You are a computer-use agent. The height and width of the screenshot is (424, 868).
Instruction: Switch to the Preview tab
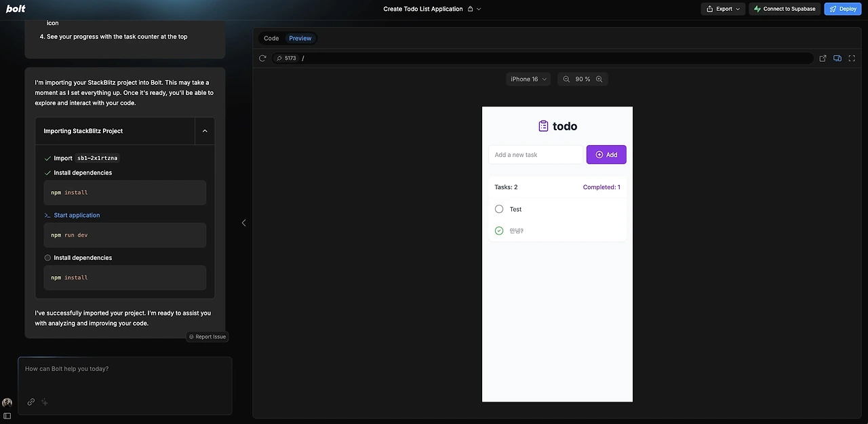tap(300, 38)
